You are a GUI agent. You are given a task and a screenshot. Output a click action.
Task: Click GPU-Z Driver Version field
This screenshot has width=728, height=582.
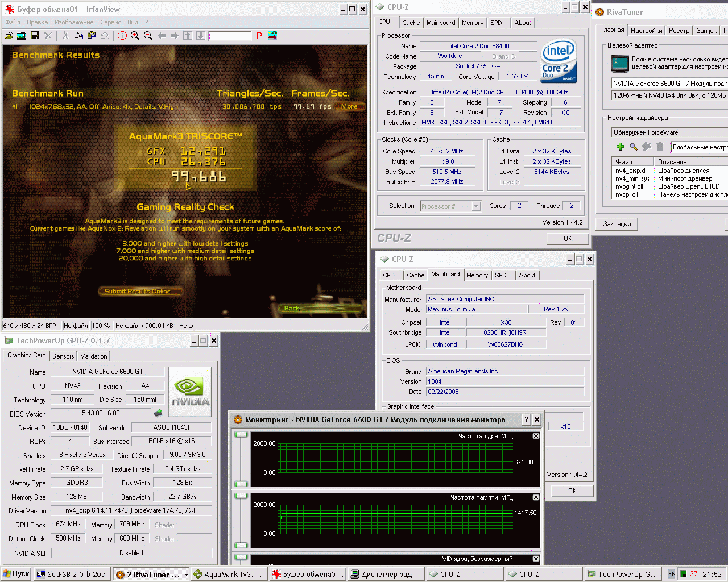[131, 510]
